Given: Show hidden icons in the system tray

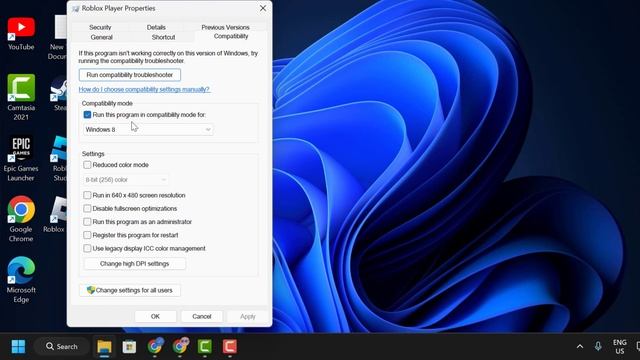Looking at the screenshot, I should click(x=580, y=347).
